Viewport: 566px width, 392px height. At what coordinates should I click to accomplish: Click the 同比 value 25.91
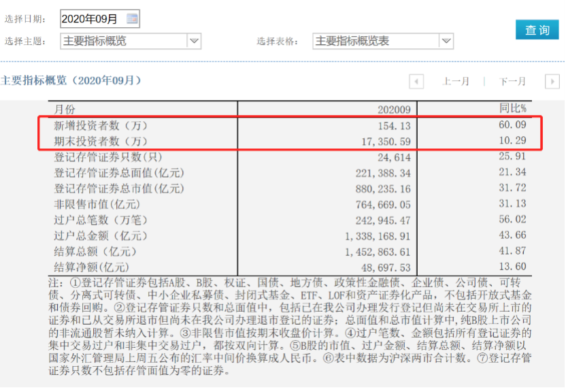coord(512,156)
